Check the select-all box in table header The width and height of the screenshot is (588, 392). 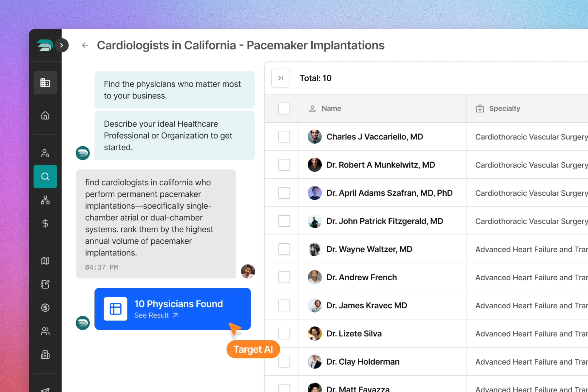(x=284, y=108)
